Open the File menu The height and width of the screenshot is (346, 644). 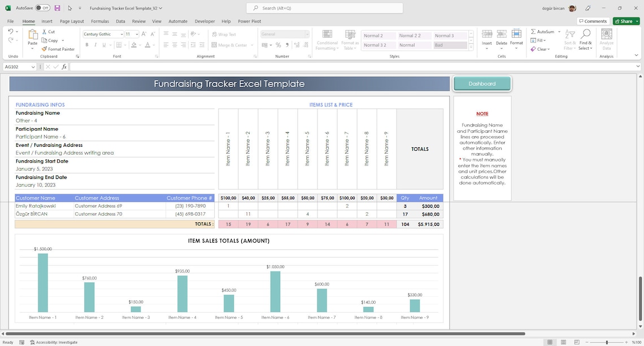pos(10,21)
